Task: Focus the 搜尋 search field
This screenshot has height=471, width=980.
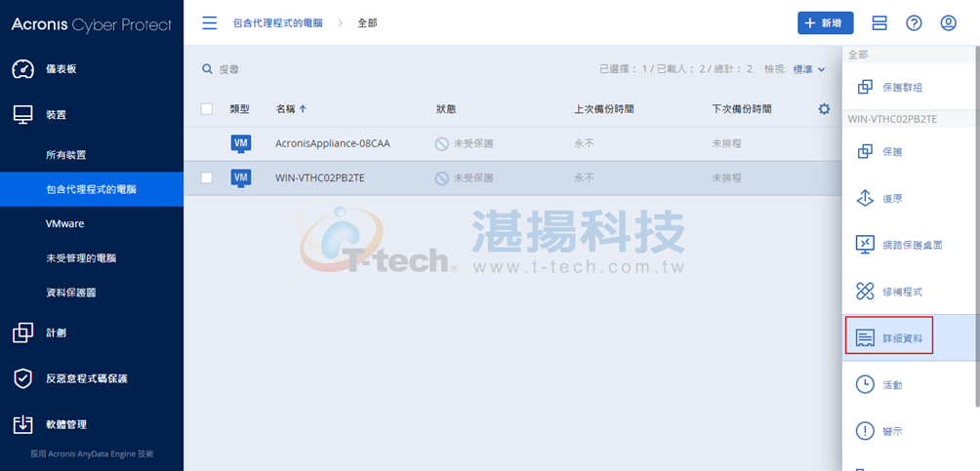Action: pos(228,69)
